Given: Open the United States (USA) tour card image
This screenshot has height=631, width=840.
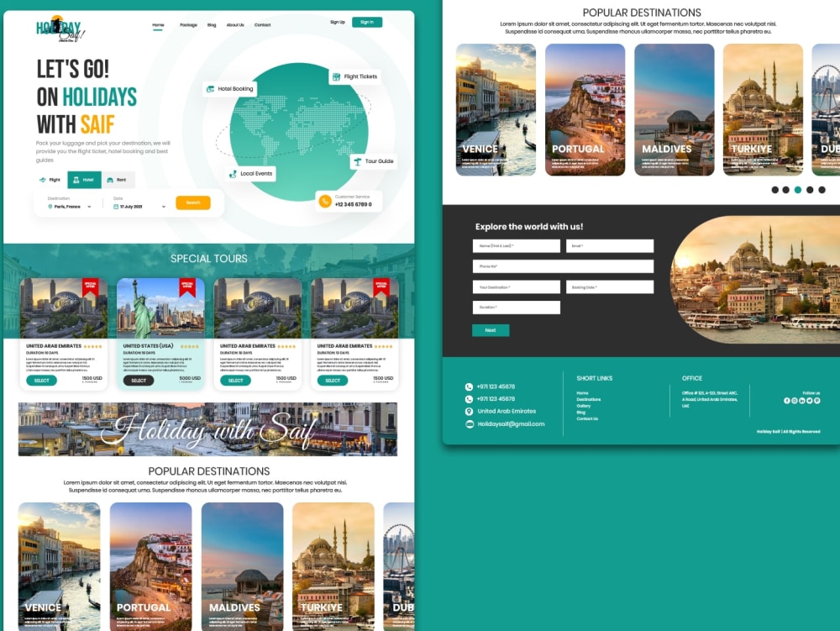Looking at the screenshot, I should point(160,308).
